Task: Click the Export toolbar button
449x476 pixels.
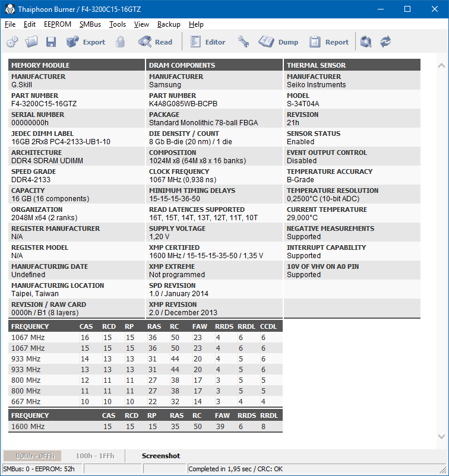Action: point(86,42)
